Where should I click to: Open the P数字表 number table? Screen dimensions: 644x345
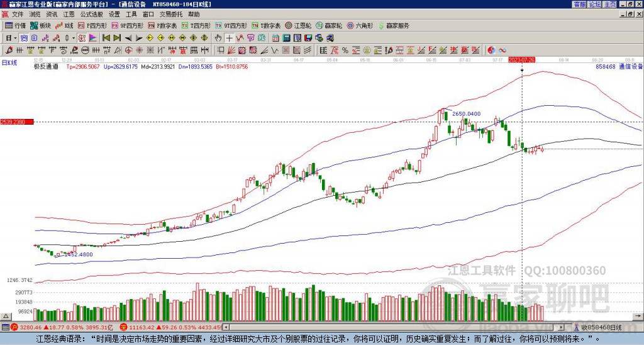point(163,25)
